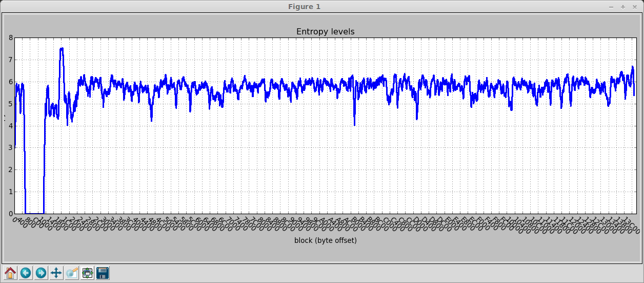Screen dimensions: 644x283
Task: Click the y-axis tick label 0
Action: (11, 214)
